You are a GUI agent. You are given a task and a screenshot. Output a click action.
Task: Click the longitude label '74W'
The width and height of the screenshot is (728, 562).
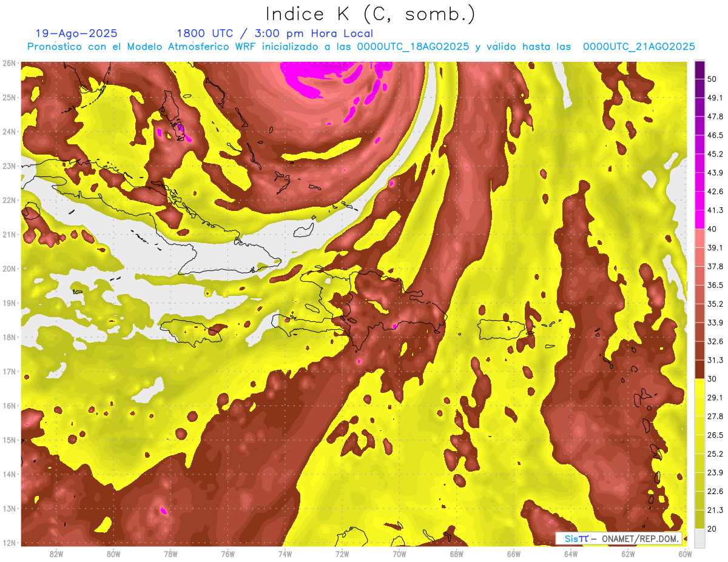click(x=285, y=554)
